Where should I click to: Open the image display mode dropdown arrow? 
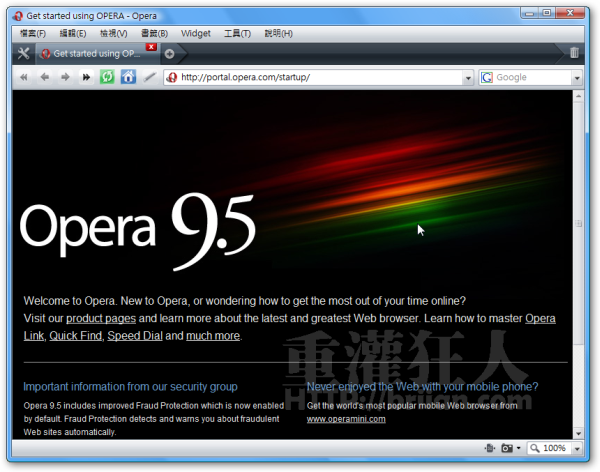pyautogui.click(x=518, y=448)
